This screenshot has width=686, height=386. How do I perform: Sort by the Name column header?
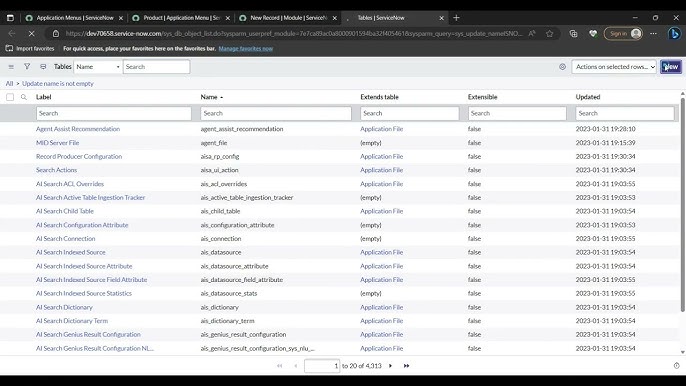(x=209, y=97)
